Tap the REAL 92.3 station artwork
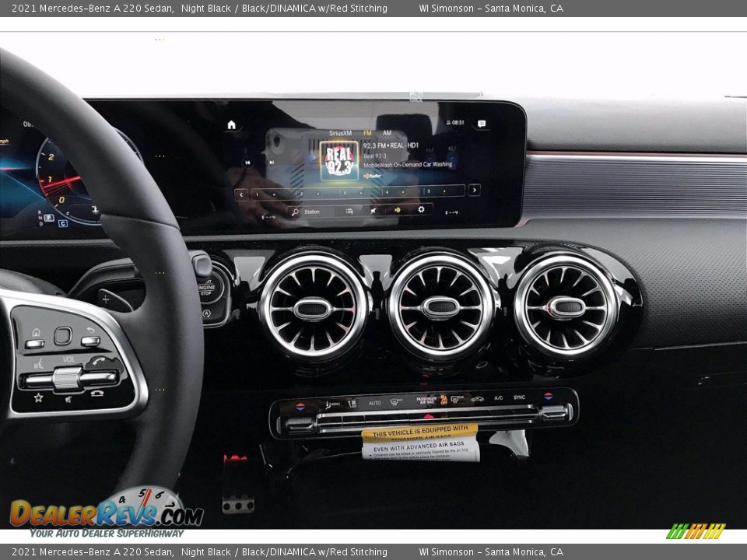747x560 pixels. [338, 160]
